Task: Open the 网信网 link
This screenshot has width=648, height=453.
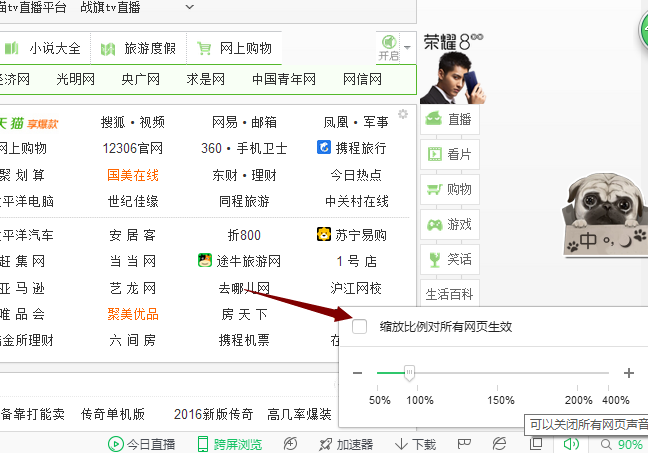Action: [362, 79]
